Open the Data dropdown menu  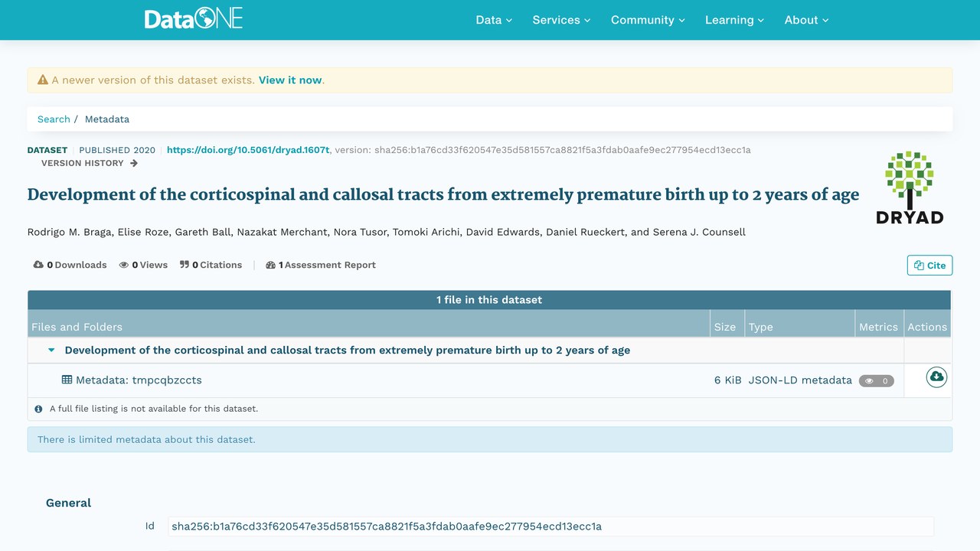[x=494, y=20]
